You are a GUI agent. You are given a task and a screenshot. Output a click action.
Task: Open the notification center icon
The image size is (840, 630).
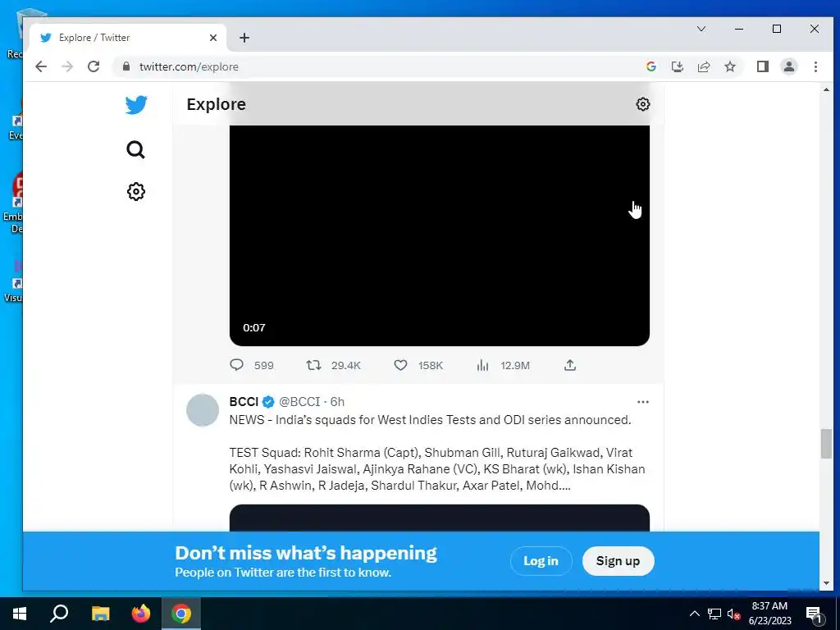pyautogui.click(x=814, y=614)
